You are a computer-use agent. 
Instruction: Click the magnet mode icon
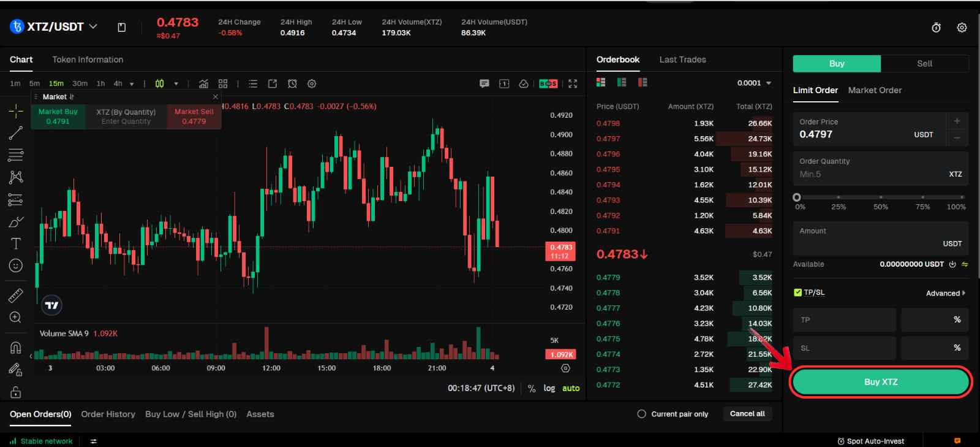coord(15,348)
